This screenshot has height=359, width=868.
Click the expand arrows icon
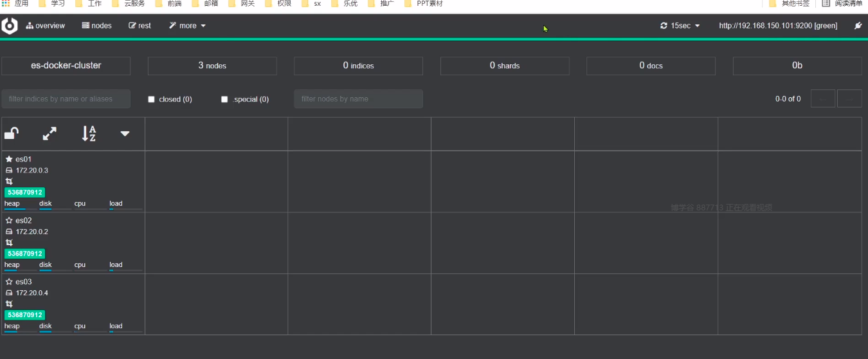point(50,134)
